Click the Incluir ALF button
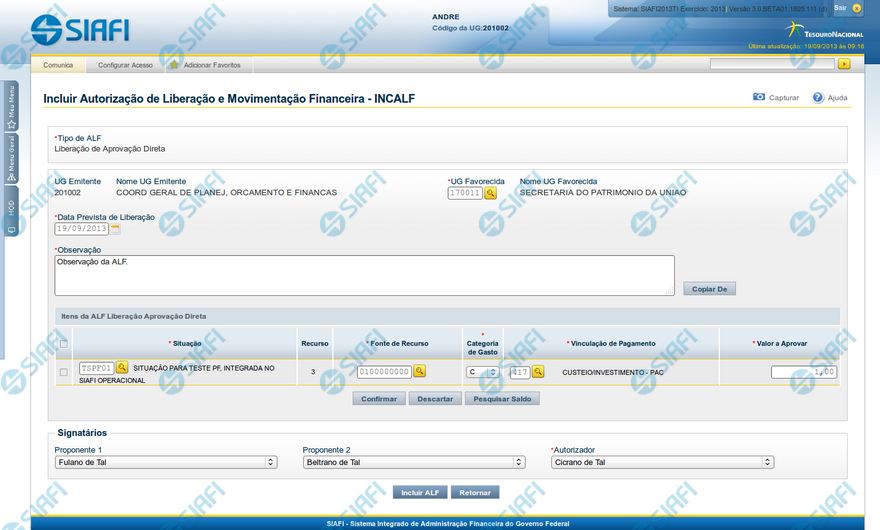This screenshot has width=880, height=530. pos(419,492)
